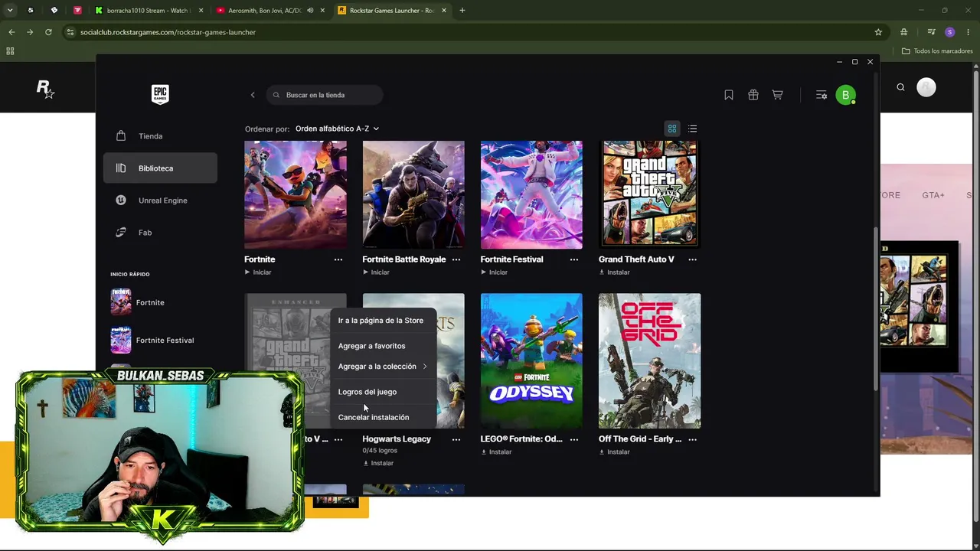Open the browser tab search dropdown
Image resolution: width=980 pixels, height=551 pixels.
point(11,11)
